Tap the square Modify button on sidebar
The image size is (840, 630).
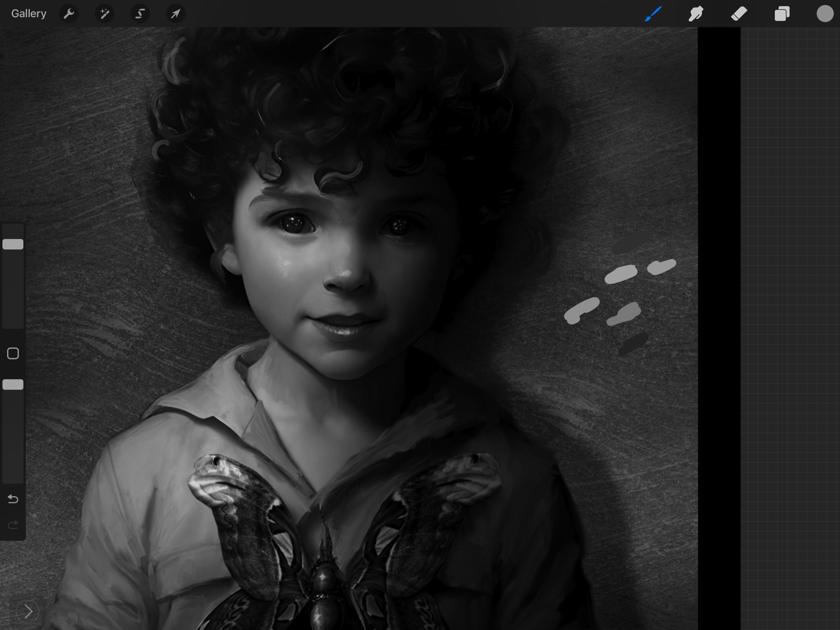click(13, 353)
